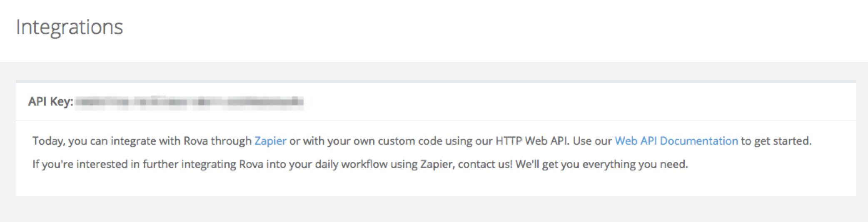This screenshot has width=868, height=222.
Task: Click the "HTTP Web API" text
Action: (532, 141)
